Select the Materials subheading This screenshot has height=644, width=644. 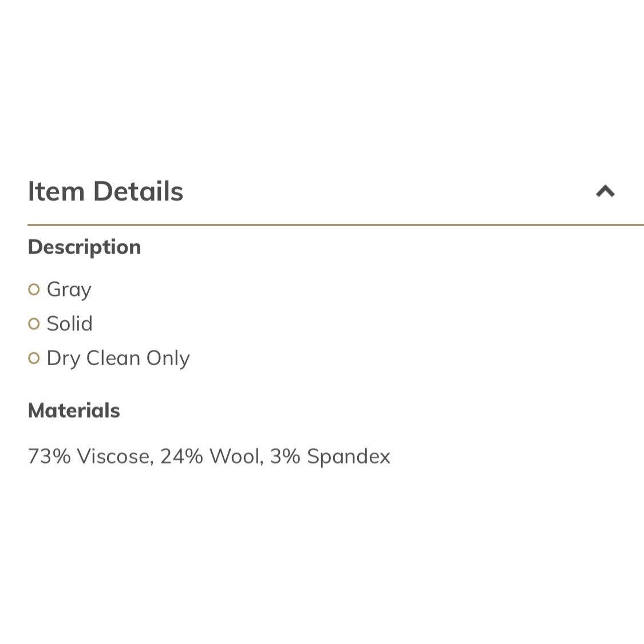(x=74, y=410)
